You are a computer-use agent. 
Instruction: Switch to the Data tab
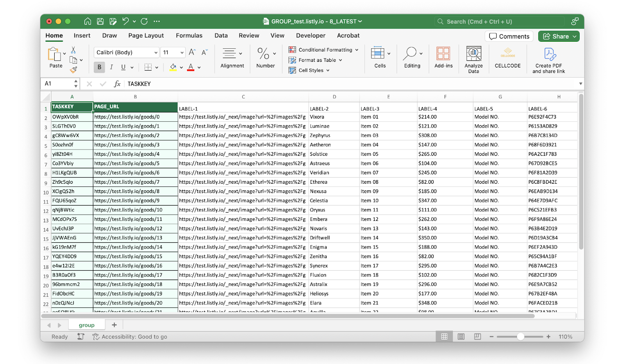[x=221, y=36]
